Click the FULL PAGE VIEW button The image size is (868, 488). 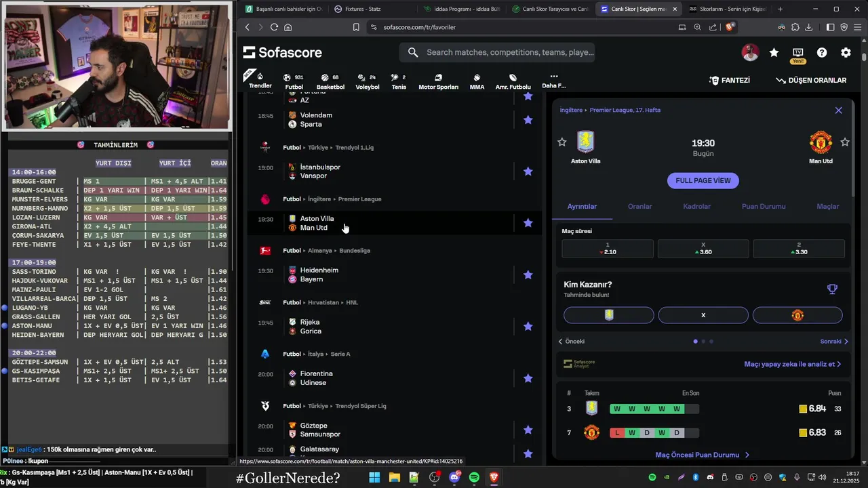point(703,181)
